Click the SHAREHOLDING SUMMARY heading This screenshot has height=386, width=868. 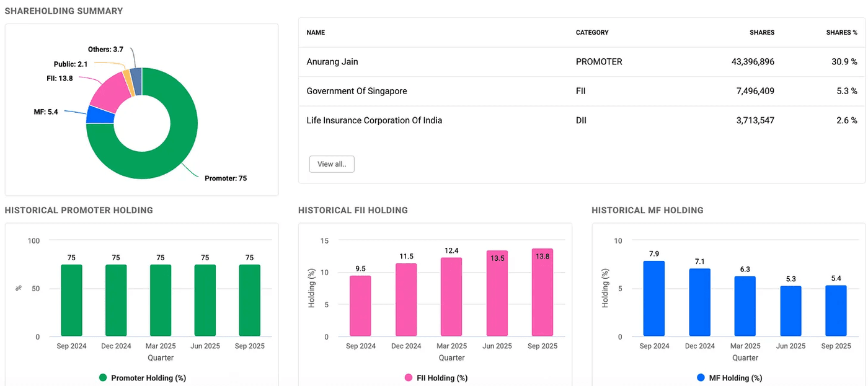tap(63, 11)
